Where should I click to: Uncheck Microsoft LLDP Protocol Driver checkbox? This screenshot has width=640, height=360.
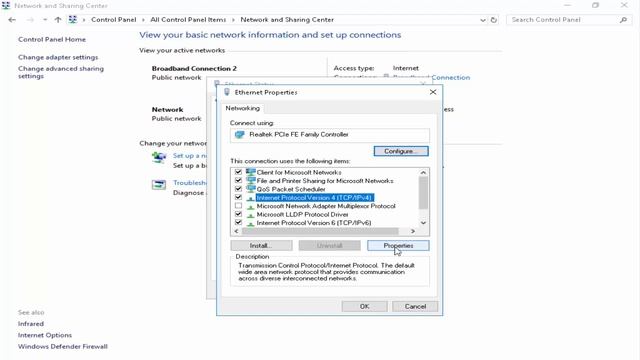[238, 214]
